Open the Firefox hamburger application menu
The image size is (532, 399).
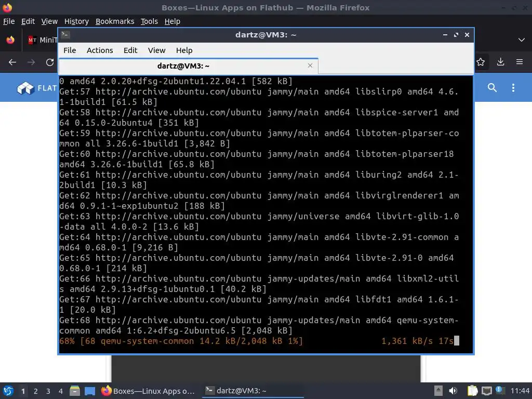coord(519,62)
